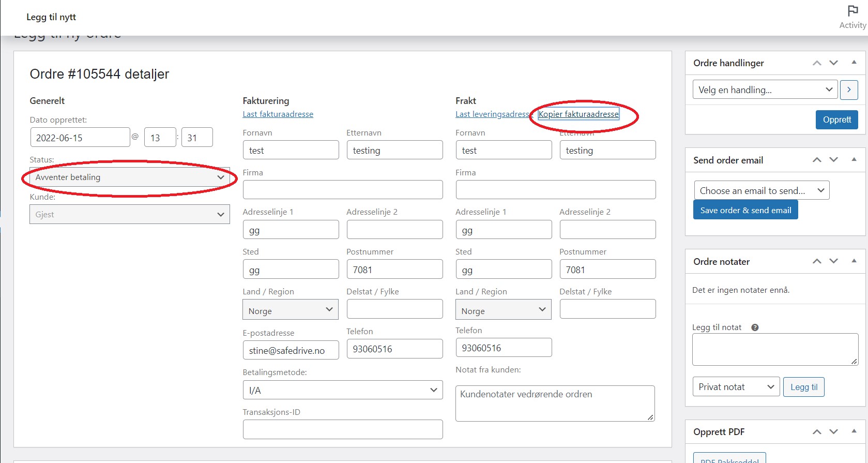Viewport: 868px width, 463px height.
Task: Collapse the Ordre notater panel
Action: [854, 261]
